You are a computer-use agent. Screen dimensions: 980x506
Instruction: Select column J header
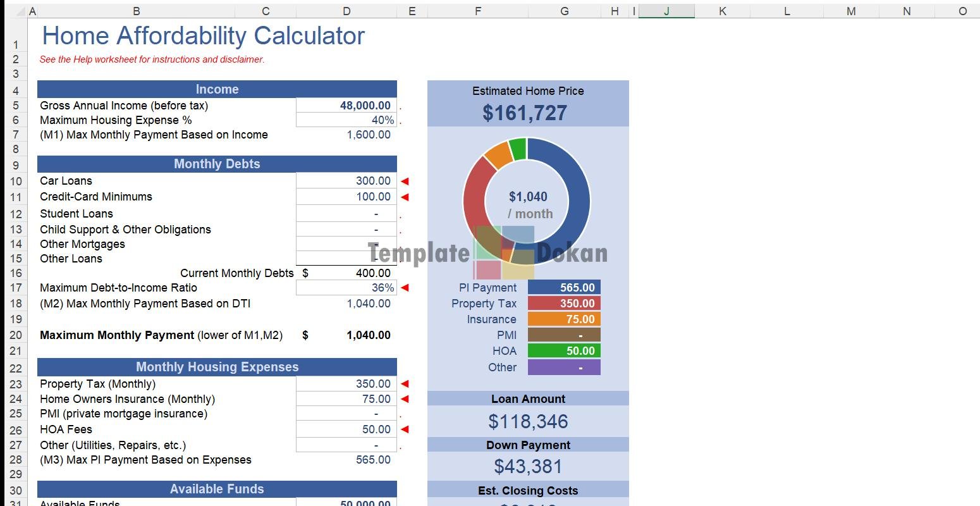tap(666, 11)
